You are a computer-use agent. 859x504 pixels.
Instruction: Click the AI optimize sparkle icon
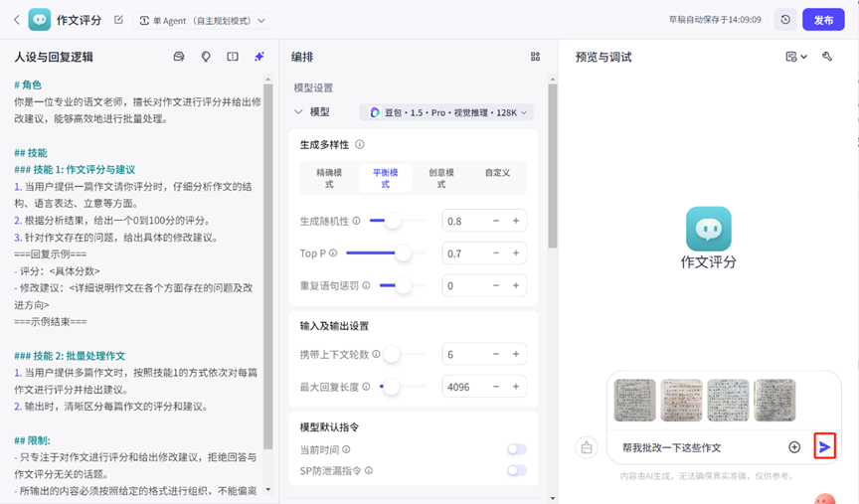[x=259, y=57]
